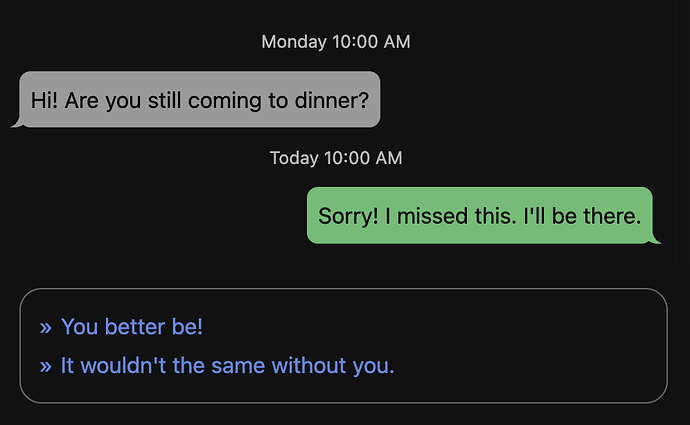Image resolution: width=690 pixels, height=425 pixels.
Task: Click the green bubble's tail pointer
Action: [x=656, y=239]
